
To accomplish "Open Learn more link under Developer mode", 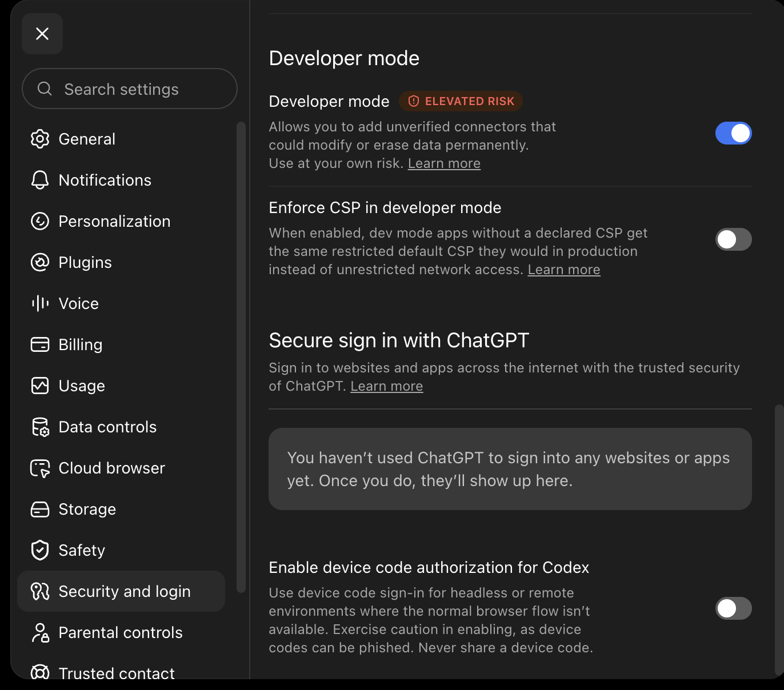I will (444, 163).
